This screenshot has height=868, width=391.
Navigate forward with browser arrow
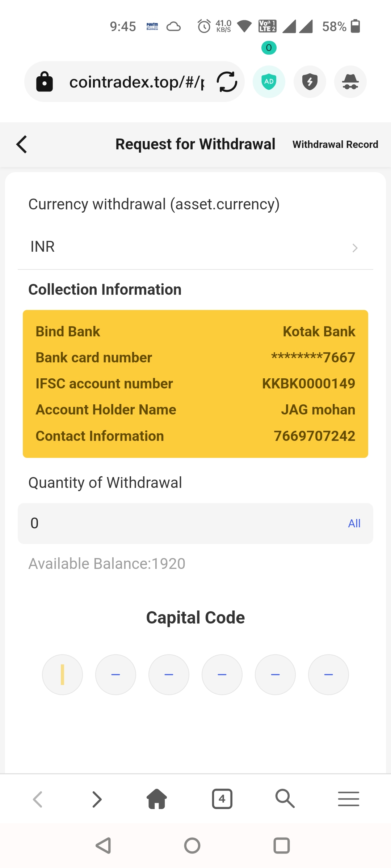pos(97,799)
